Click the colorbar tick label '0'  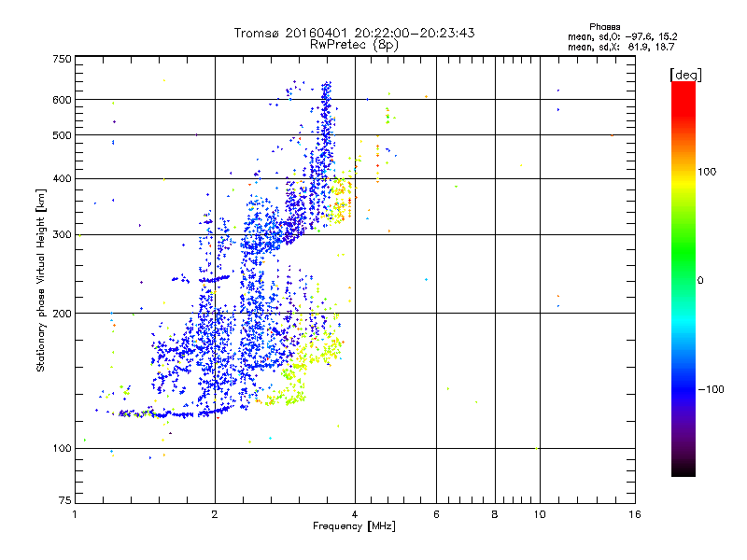click(699, 280)
